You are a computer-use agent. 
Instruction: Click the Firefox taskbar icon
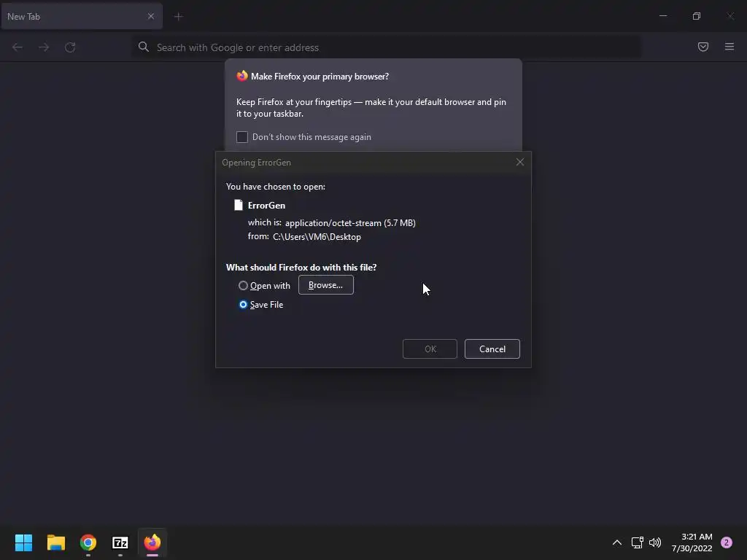tap(152, 542)
